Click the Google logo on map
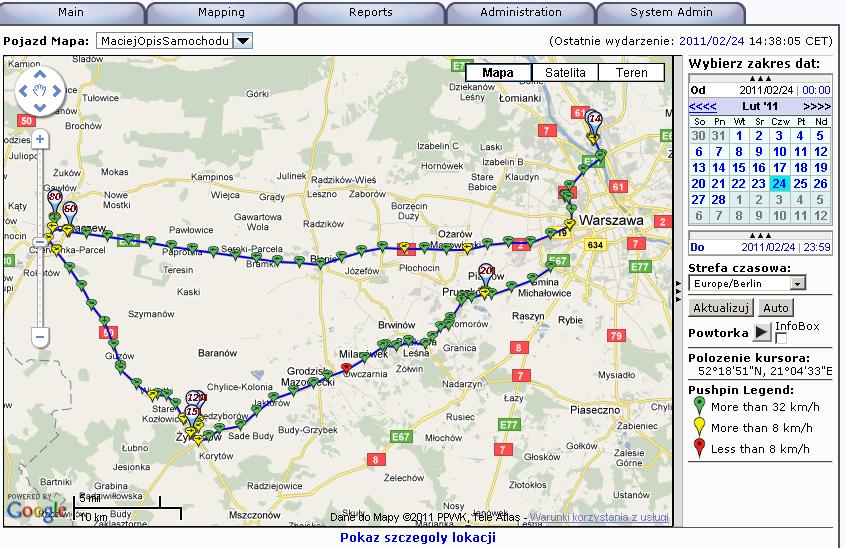Screen dimensions: 845x548 pos(37,510)
